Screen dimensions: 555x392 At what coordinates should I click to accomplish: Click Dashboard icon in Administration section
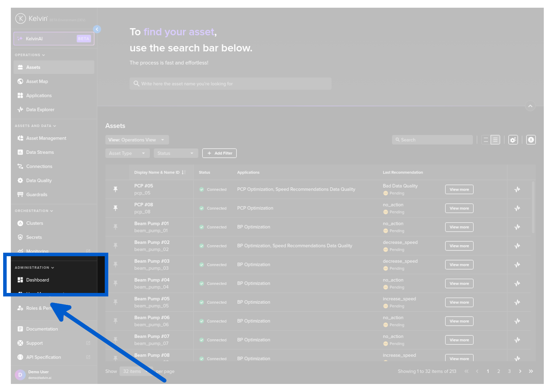[x=20, y=280]
